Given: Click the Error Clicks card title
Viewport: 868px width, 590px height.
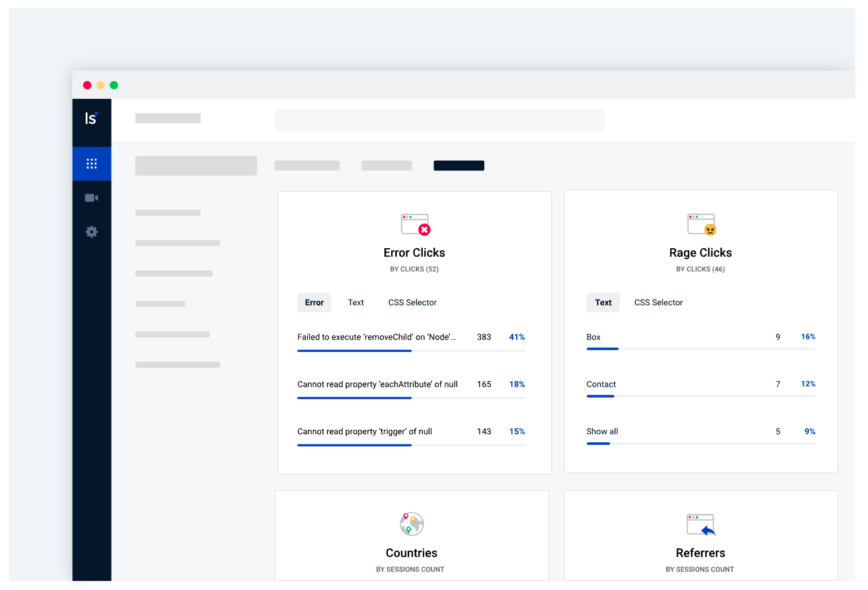Looking at the screenshot, I should pos(414,253).
